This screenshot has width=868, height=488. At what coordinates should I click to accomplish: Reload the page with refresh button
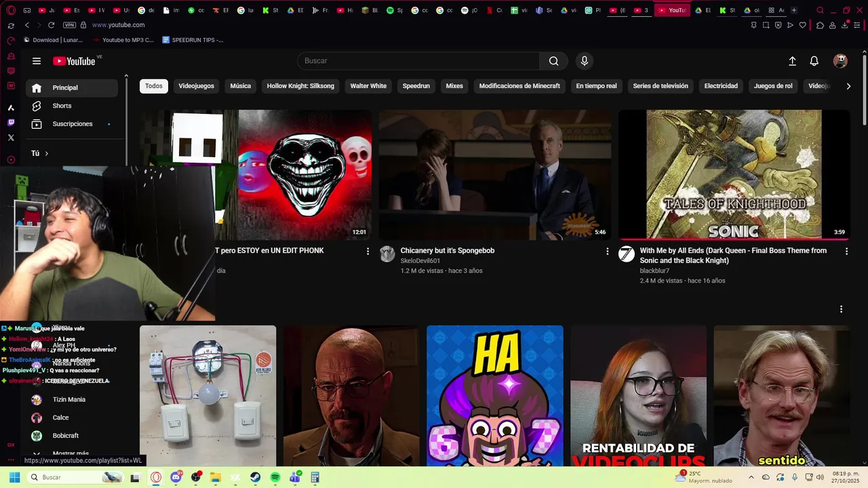click(52, 25)
